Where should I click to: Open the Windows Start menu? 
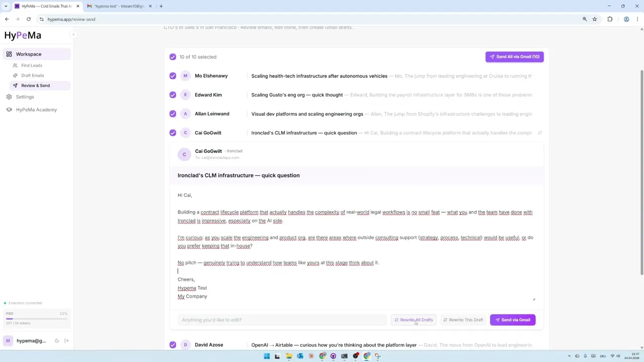[267, 356]
